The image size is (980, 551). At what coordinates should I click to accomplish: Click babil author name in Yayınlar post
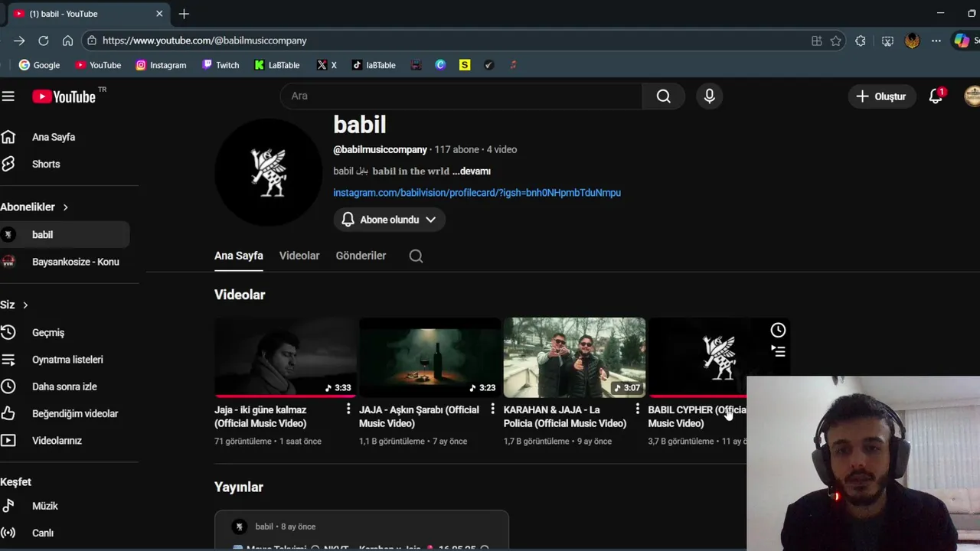click(x=264, y=527)
